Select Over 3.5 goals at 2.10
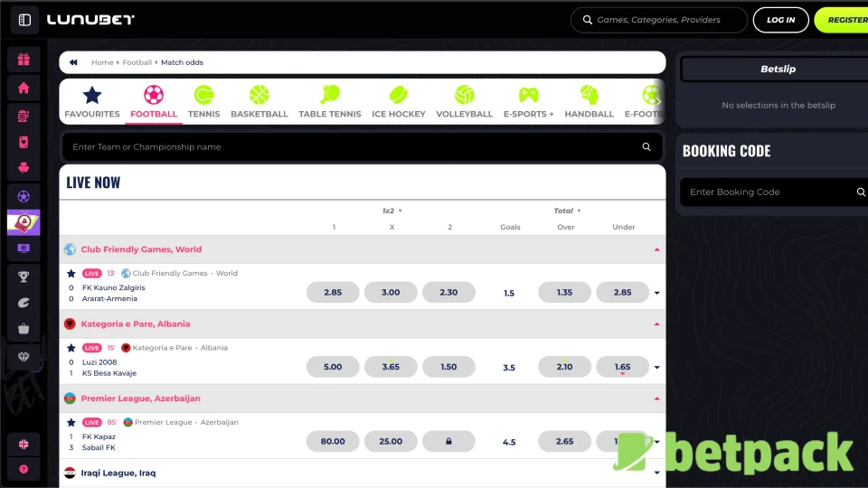The height and width of the screenshot is (488, 868). point(564,367)
